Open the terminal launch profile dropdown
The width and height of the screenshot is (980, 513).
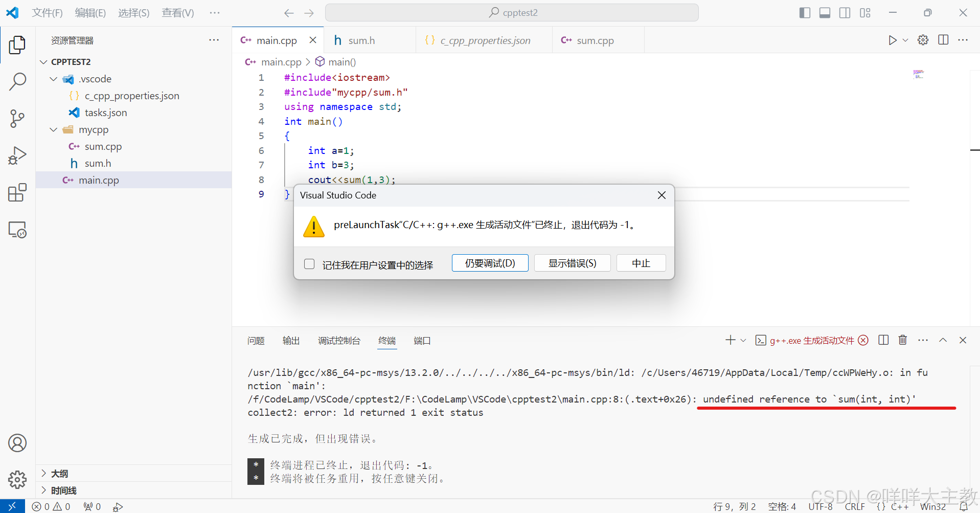click(x=743, y=340)
